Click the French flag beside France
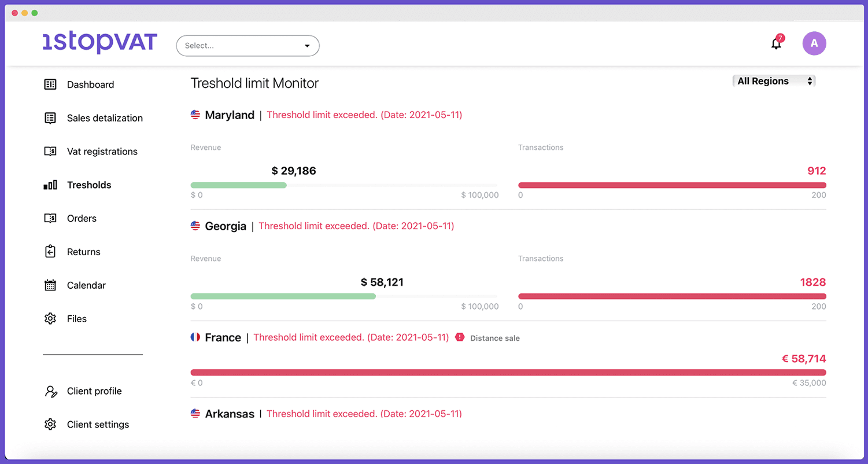Viewport: 868px width, 464px height. pos(195,337)
